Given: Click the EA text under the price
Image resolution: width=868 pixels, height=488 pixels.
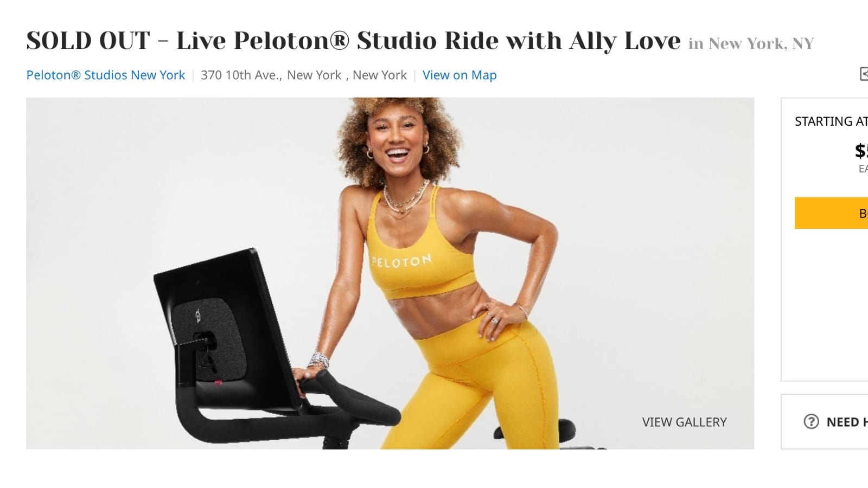Looking at the screenshot, I should 863,169.
